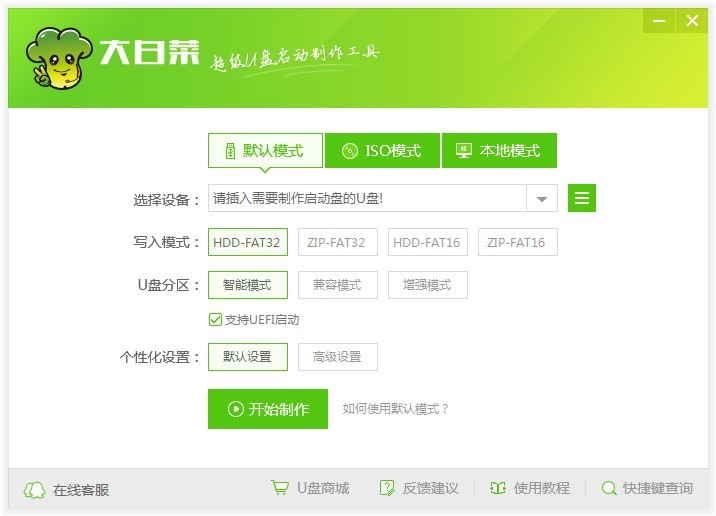Select HDD-FAT32 write mode
716x516 pixels.
[x=247, y=242]
